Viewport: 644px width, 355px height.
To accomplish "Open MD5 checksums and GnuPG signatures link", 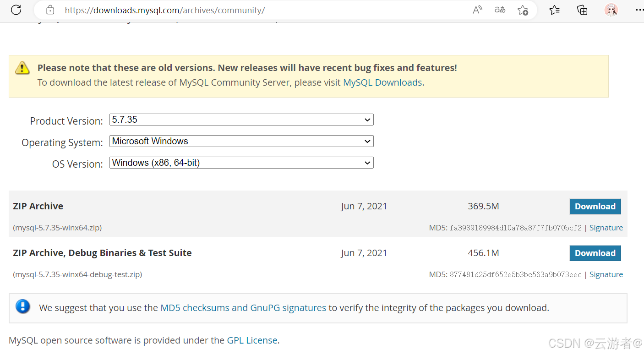I will [243, 308].
